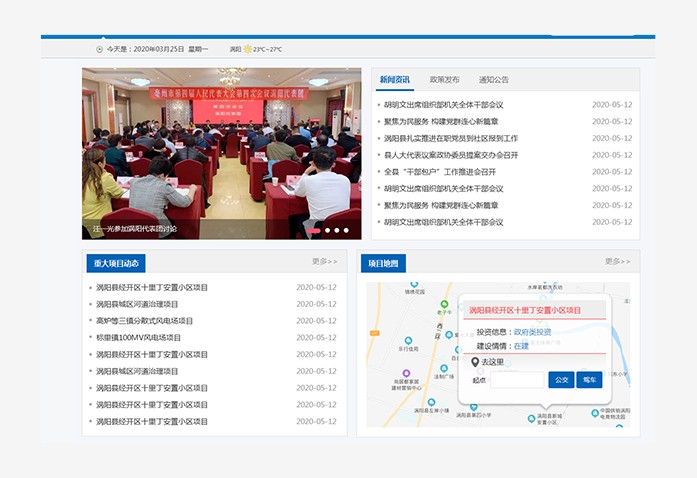
Task: Click the 驾车 route button
Action: click(x=589, y=380)
